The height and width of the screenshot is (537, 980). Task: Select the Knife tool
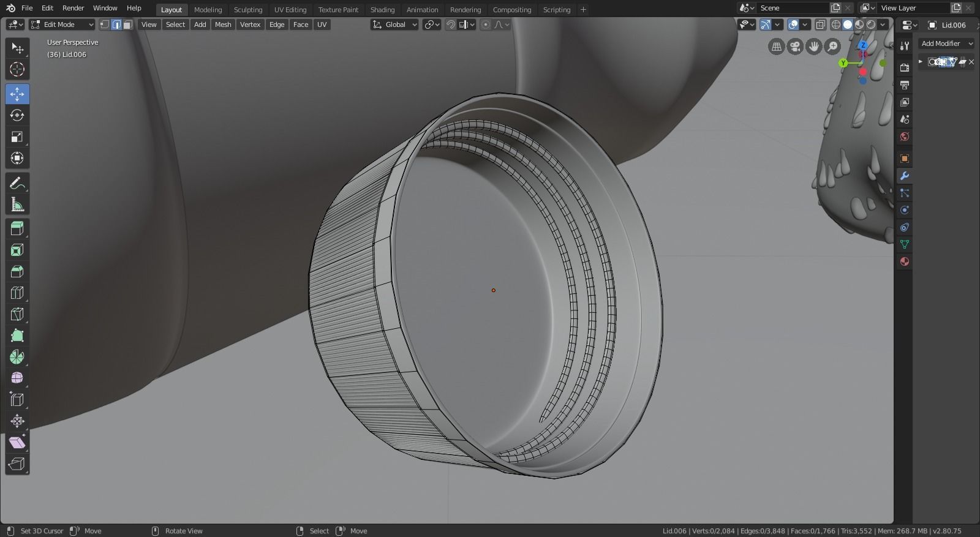(x=17, y=314)
